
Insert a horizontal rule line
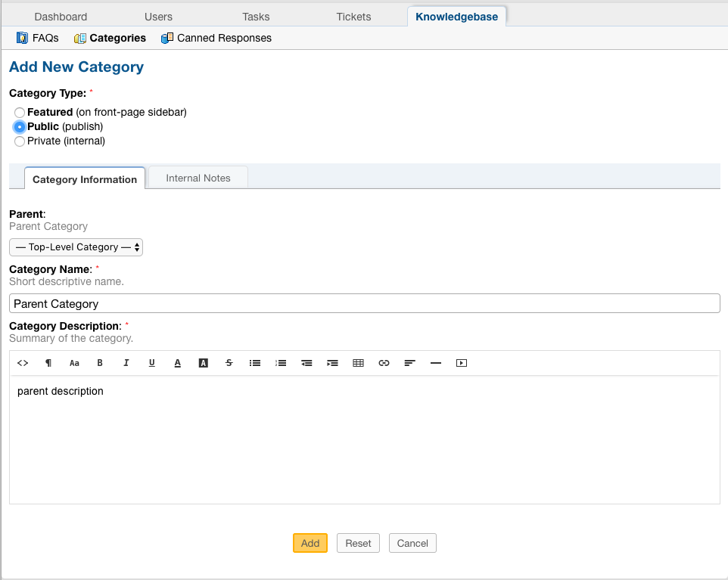[435, 363]
